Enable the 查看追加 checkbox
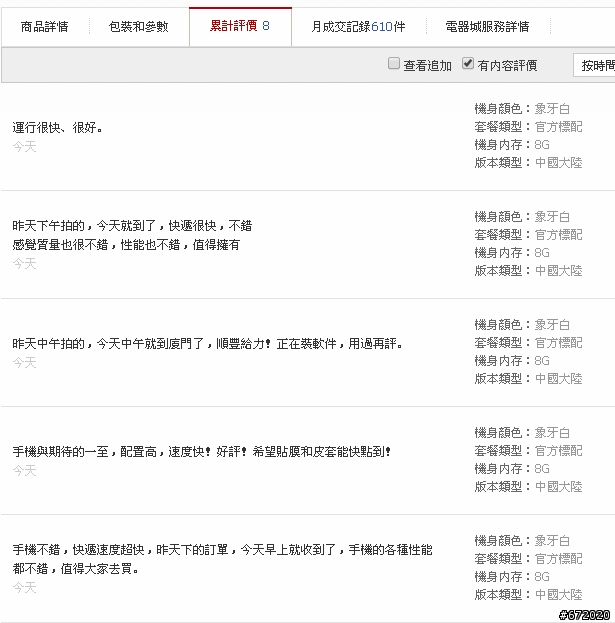The width and height of the screenshot is (615, 623). [394, 63]
